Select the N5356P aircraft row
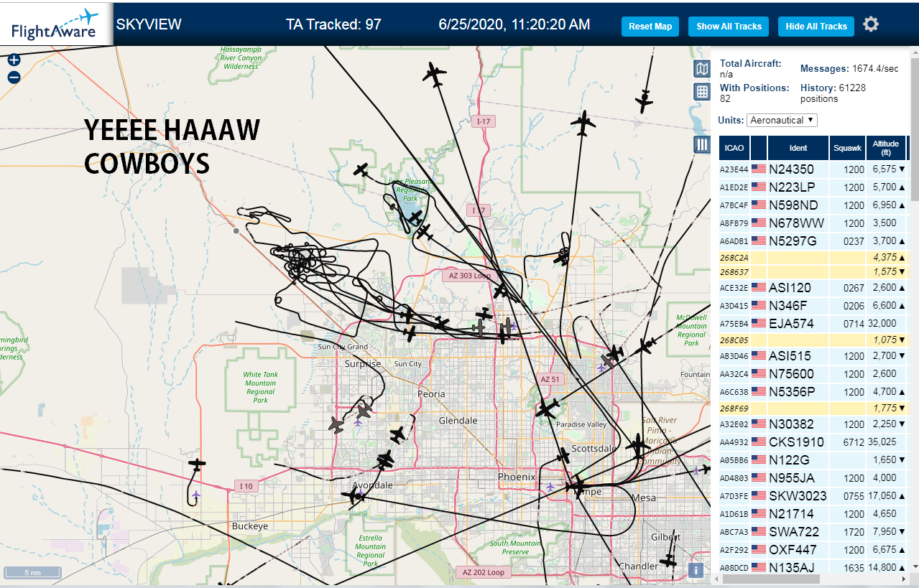 click(815, 392)
